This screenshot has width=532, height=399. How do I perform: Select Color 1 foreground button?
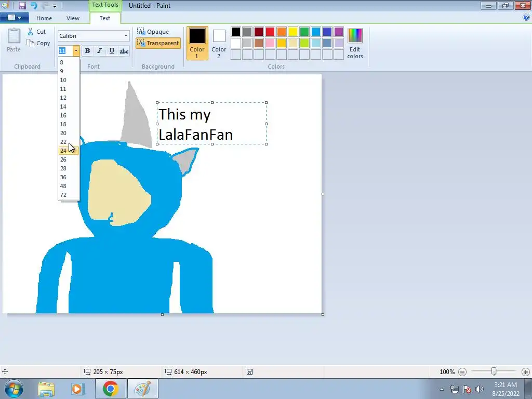(197, 44)
